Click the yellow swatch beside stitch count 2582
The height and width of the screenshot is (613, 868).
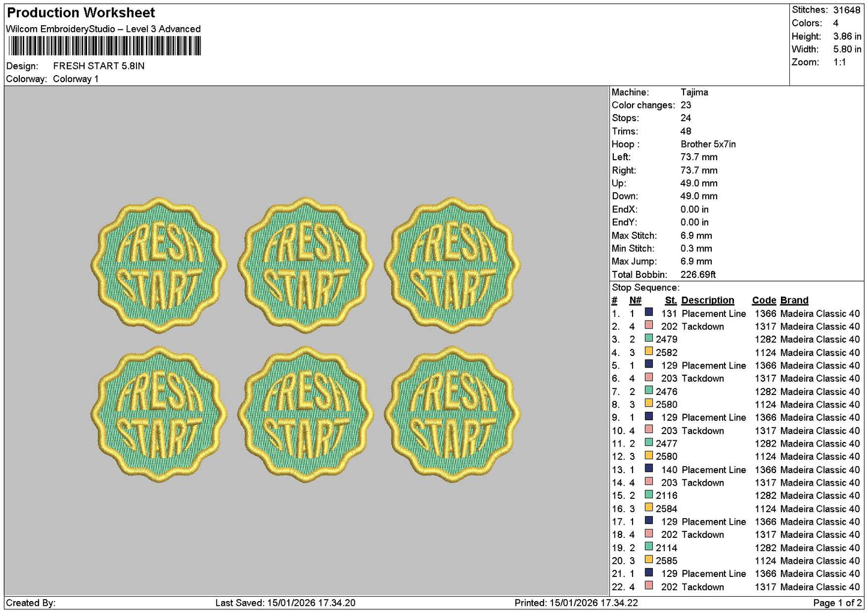[649, 351]
